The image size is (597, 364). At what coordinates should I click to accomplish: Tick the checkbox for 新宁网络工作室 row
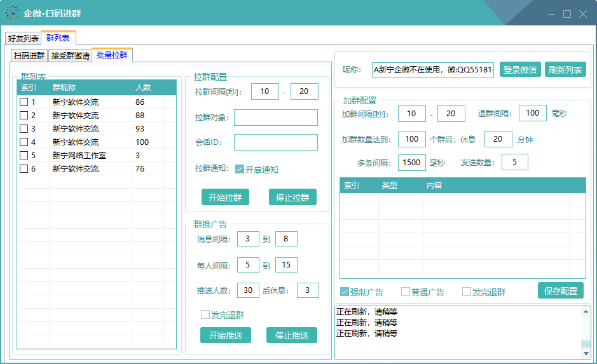24,155
